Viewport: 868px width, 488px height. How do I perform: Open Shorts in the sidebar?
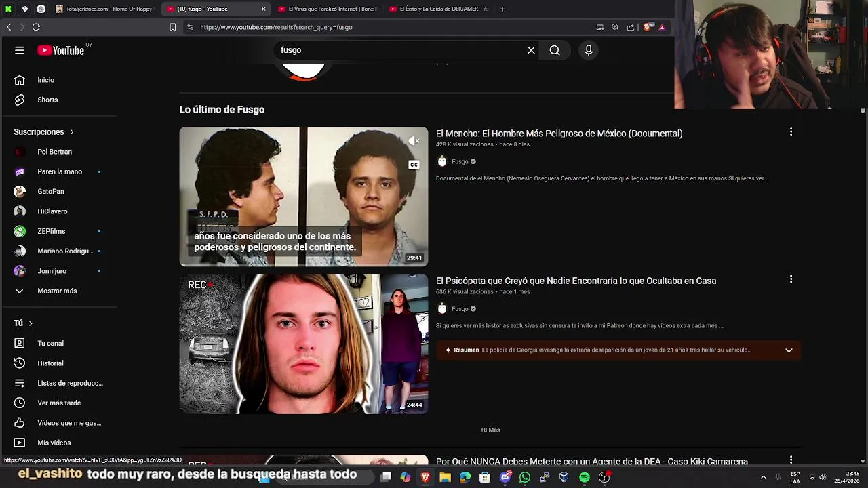point(60,100)
